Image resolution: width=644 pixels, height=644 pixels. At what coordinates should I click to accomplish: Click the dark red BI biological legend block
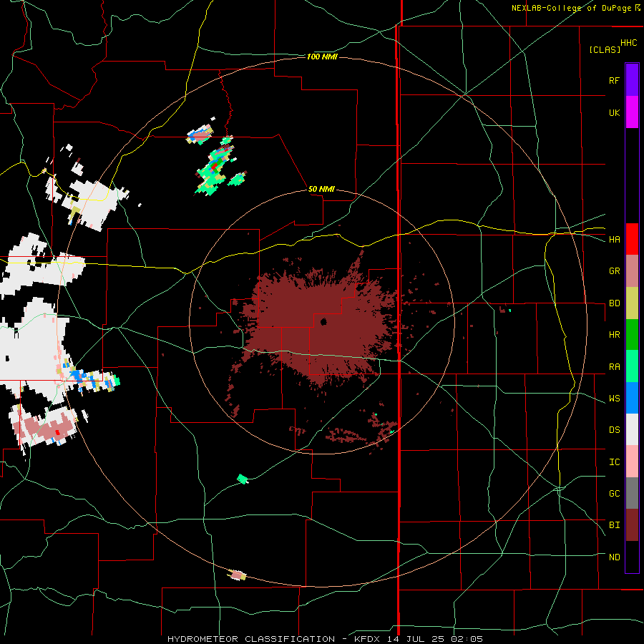pos(632,525)
